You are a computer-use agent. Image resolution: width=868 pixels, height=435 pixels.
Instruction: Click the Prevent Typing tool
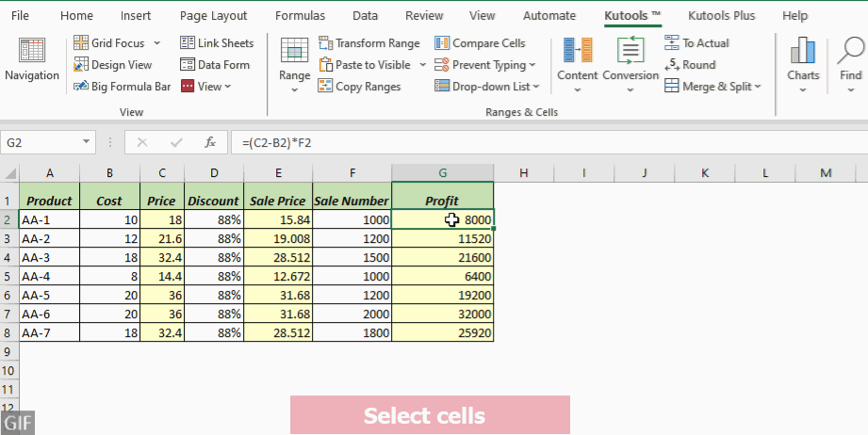coord(480,65)
